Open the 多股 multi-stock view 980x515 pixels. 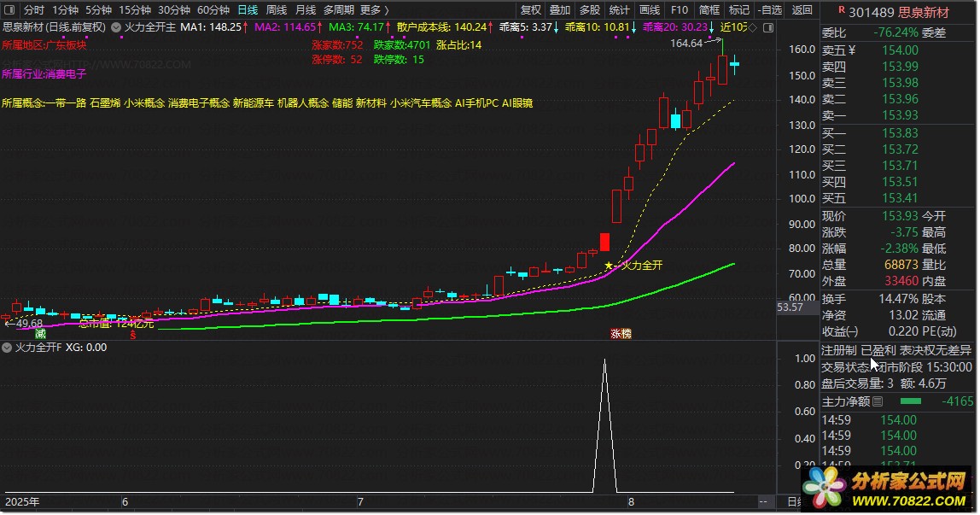(589, 10)
